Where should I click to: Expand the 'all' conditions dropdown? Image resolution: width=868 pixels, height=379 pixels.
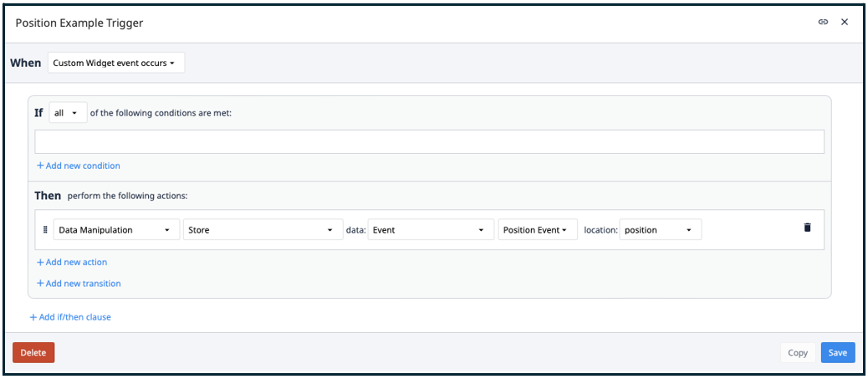pos(68,113)
